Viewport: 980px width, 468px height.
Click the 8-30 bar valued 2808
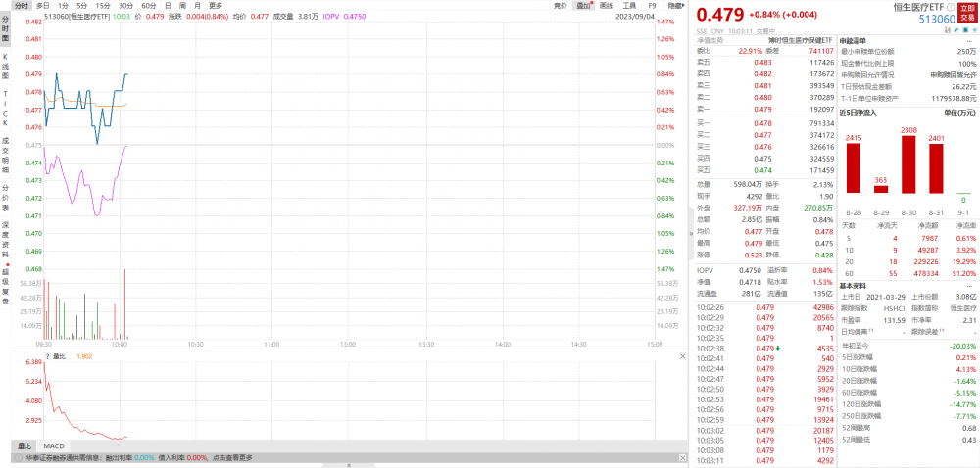pyautogui.click(x=908, y=164)
